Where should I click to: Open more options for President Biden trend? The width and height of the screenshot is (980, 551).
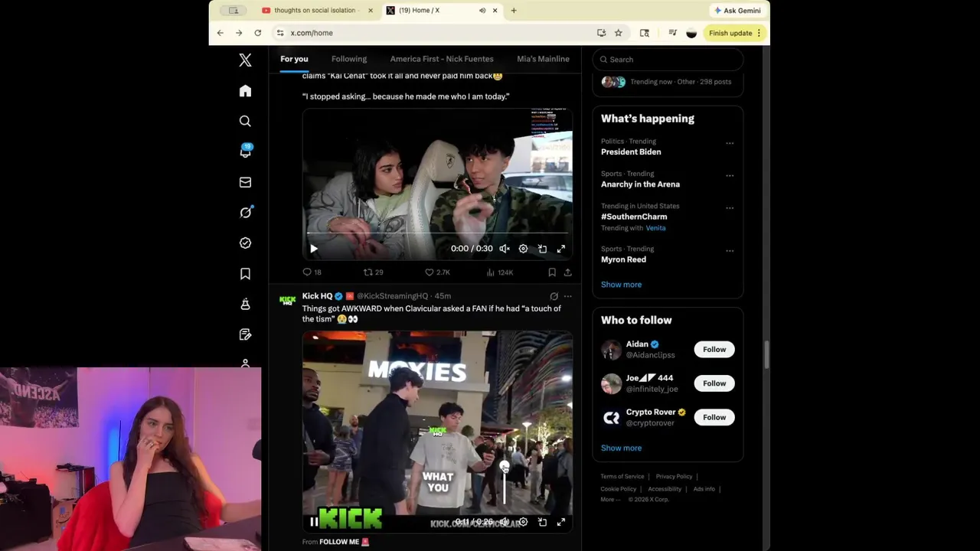(730, 143)
